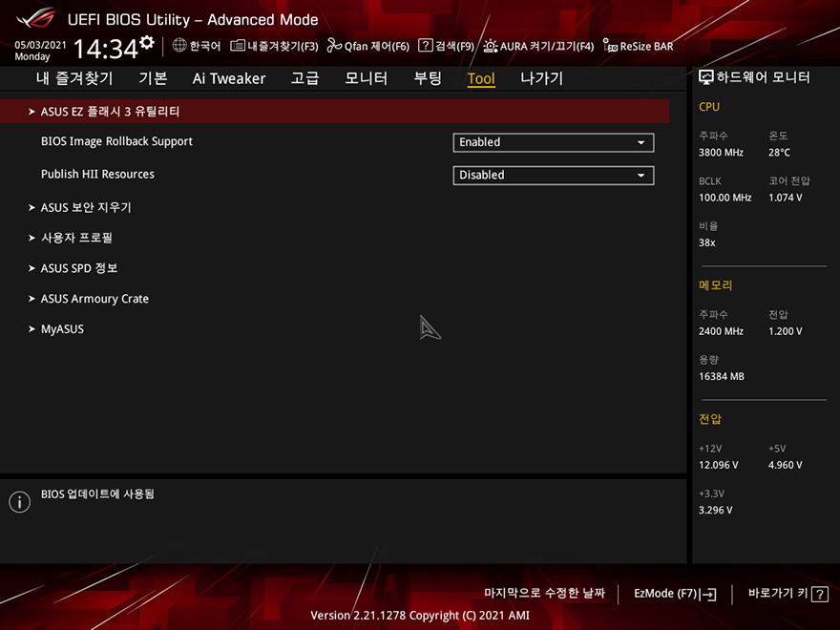Click the Version 2.21.1278 copyright text
Viewport: 840px width, 630px height.
click(x=420, y=616)
